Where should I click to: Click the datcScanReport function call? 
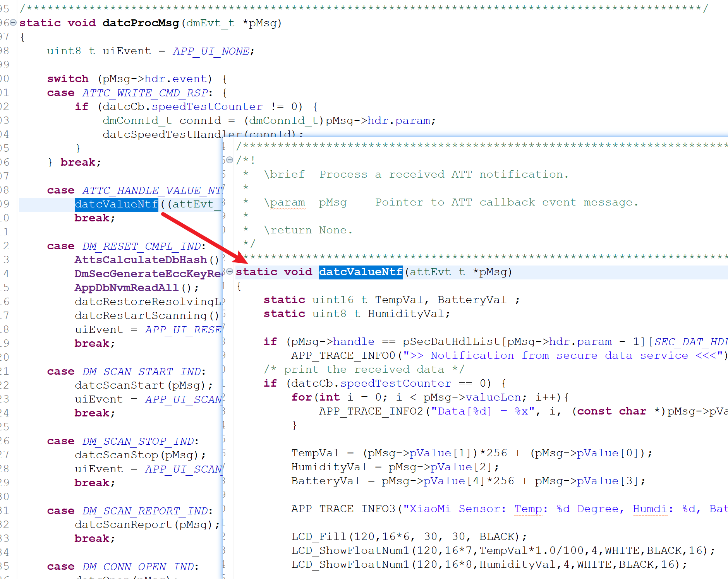123,524
